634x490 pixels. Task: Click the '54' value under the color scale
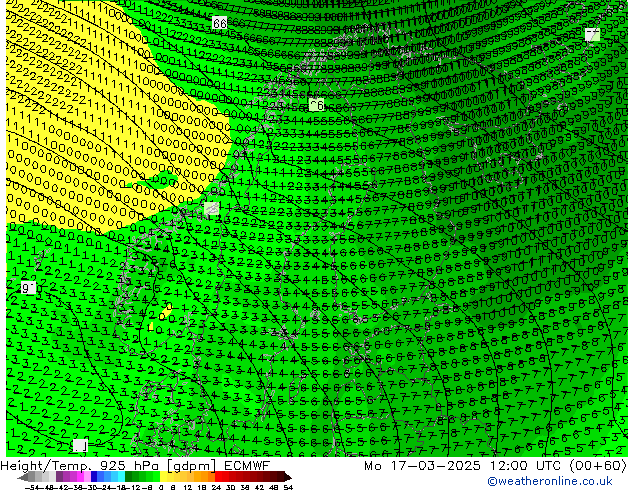(288, 487)
